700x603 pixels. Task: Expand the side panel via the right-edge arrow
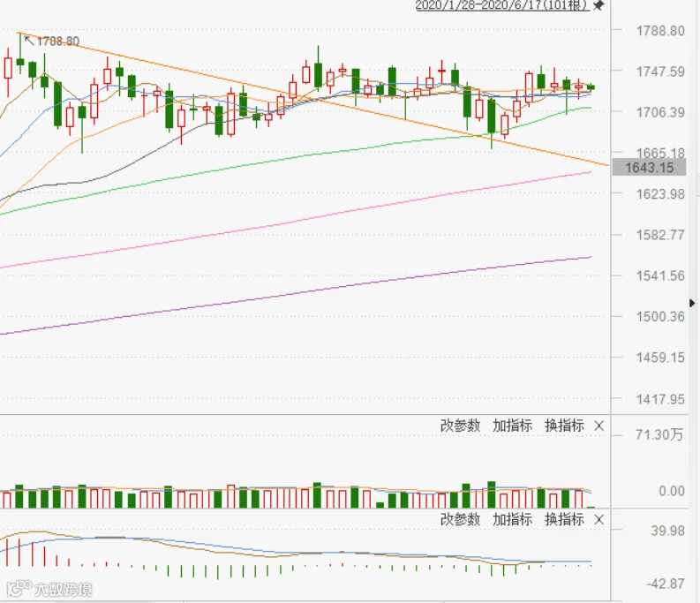click(692, 304)
